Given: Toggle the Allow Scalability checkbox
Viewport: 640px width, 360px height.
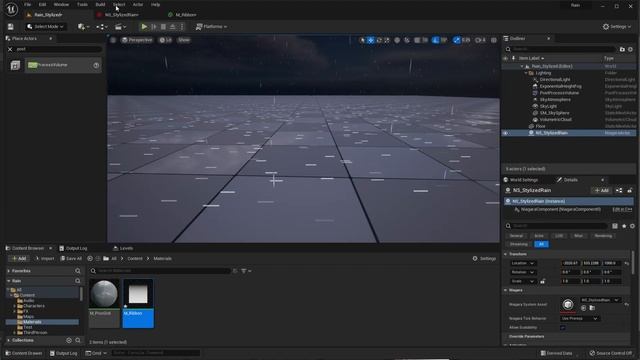Looking at the screenshot, I should click(x=563, y=328).
